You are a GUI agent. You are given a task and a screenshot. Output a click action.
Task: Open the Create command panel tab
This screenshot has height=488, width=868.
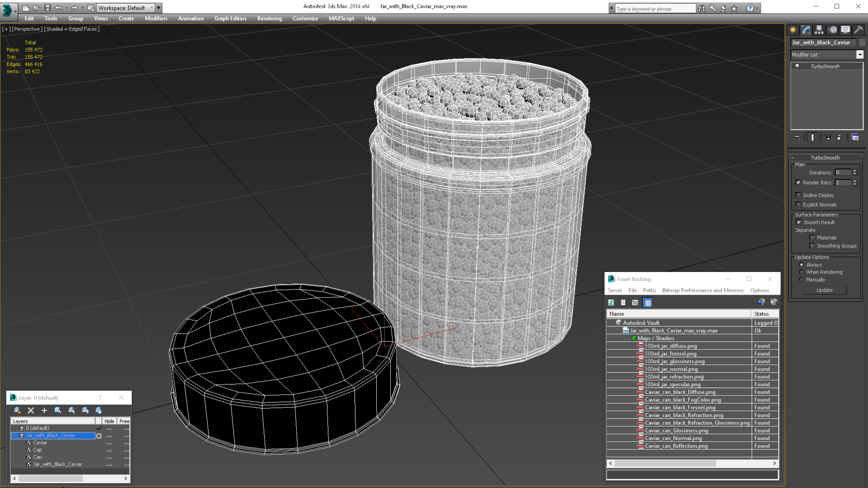793,30
